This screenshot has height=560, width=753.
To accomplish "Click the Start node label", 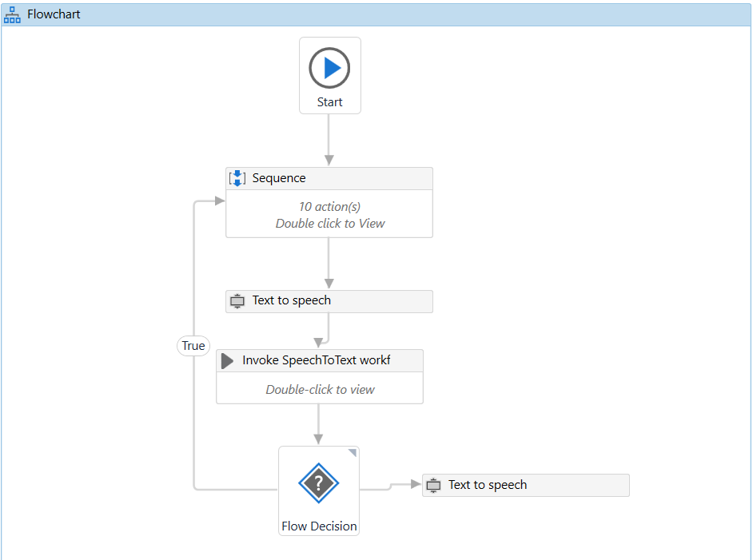I will 329,102.
